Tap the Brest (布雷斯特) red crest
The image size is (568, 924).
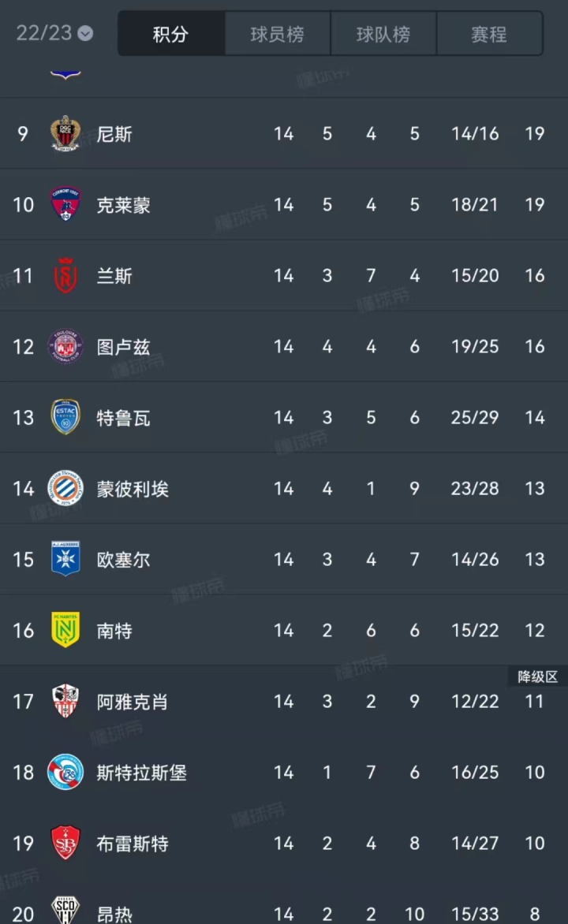65,843
